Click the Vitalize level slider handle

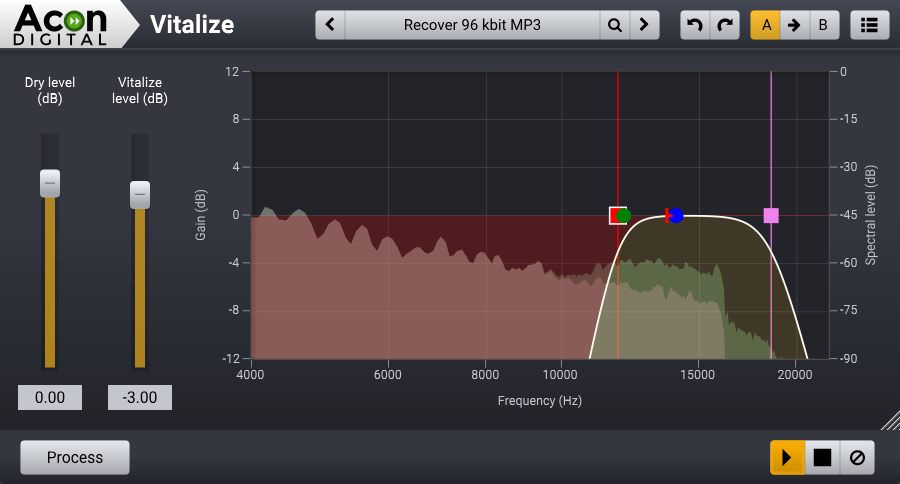pyautogui.click(x=140, y=195)
